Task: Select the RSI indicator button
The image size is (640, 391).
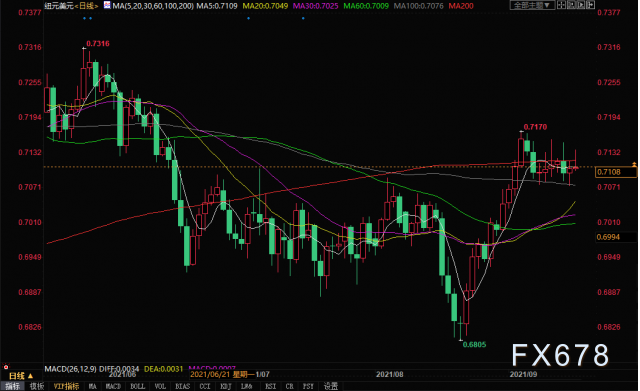Action: click(x=270, y=386)
